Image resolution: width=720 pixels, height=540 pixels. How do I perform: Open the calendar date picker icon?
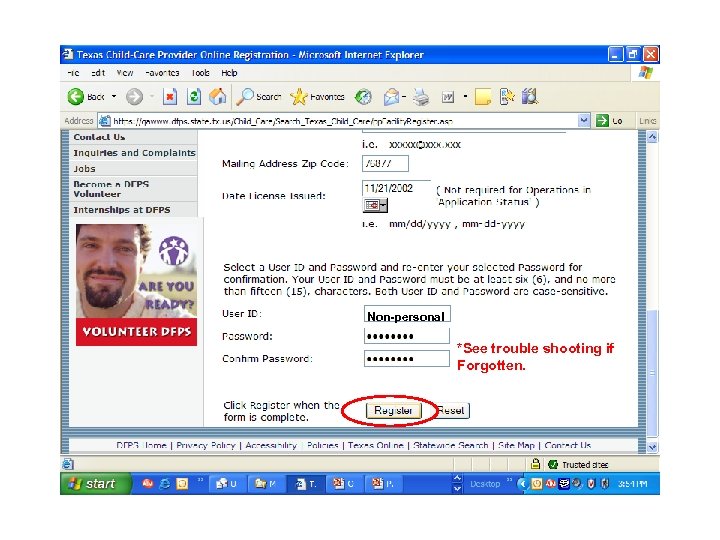[x=375, y=205]
